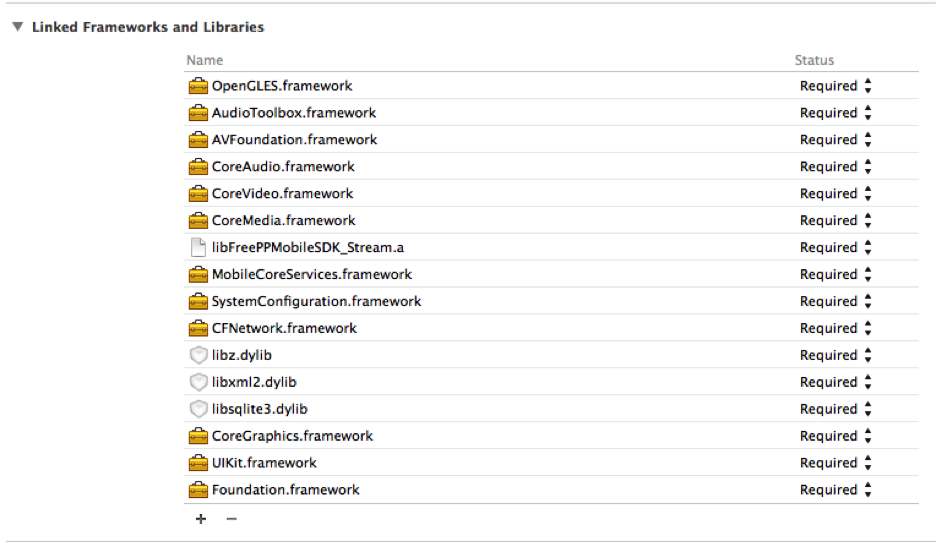Click the CFNetwork.framework toolbox icon
Image resolution: width=936 pixels, height=543 pixels.
[198, 329]
